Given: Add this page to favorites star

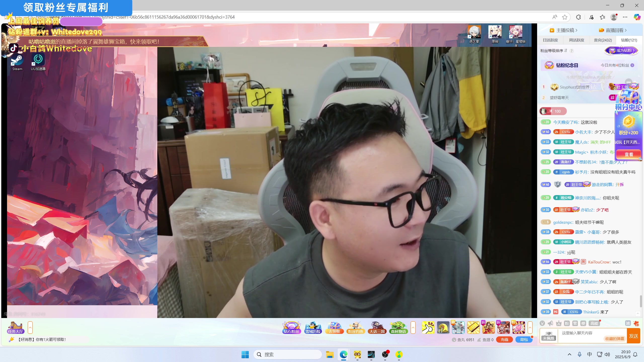Looking at the screenshot, I should (565, 17).
